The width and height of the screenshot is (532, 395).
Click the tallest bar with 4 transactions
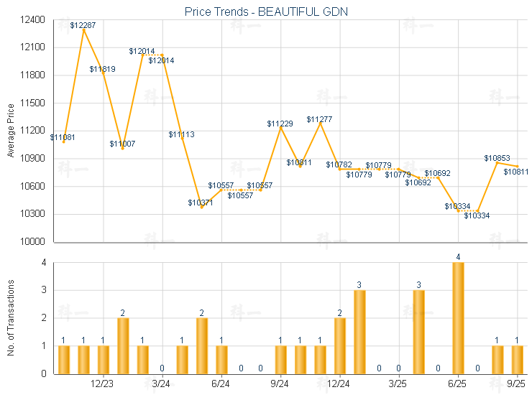pyautogui.click(x=458, y=317)
